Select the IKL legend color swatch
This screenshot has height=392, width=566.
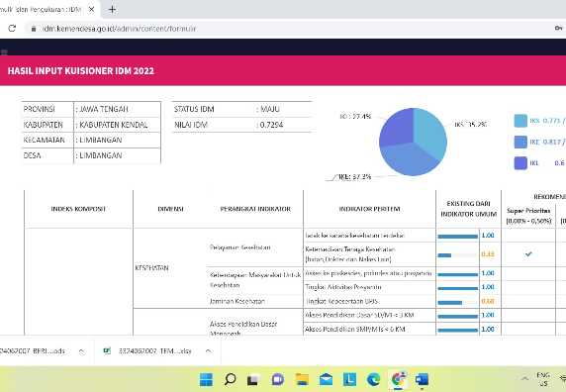tap(520, 163)
